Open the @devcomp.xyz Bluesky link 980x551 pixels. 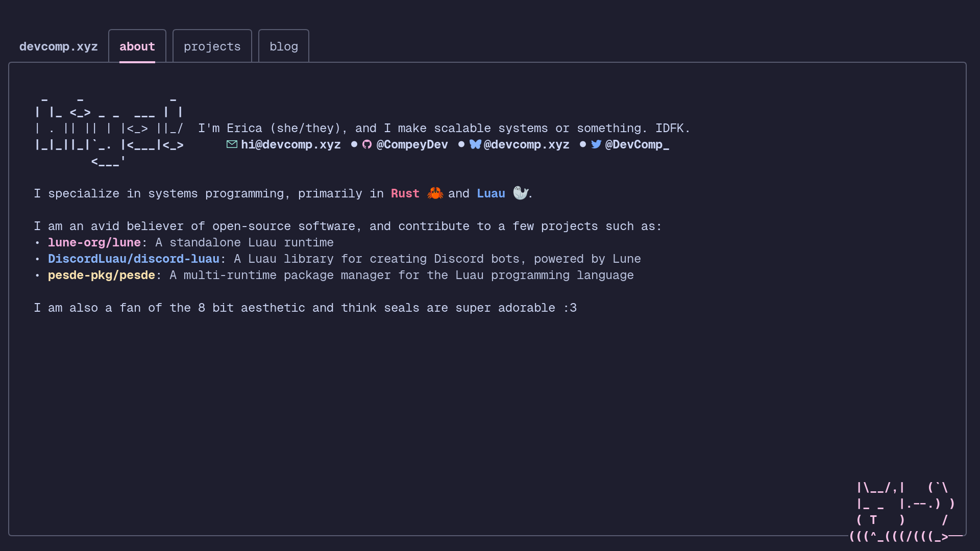[526, 144]
